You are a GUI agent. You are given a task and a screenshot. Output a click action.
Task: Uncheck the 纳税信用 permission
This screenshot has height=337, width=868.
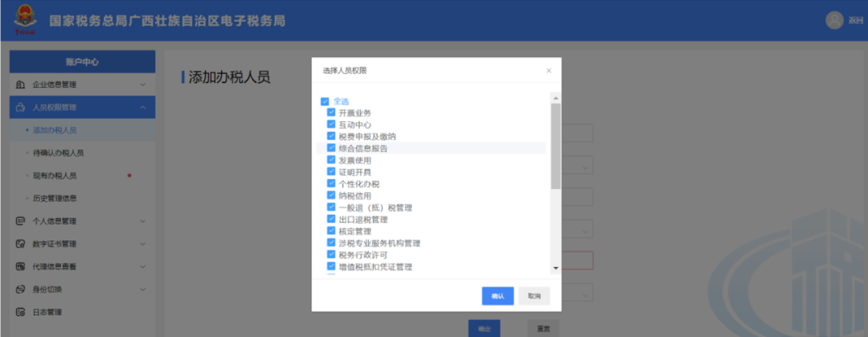[332, 195]
